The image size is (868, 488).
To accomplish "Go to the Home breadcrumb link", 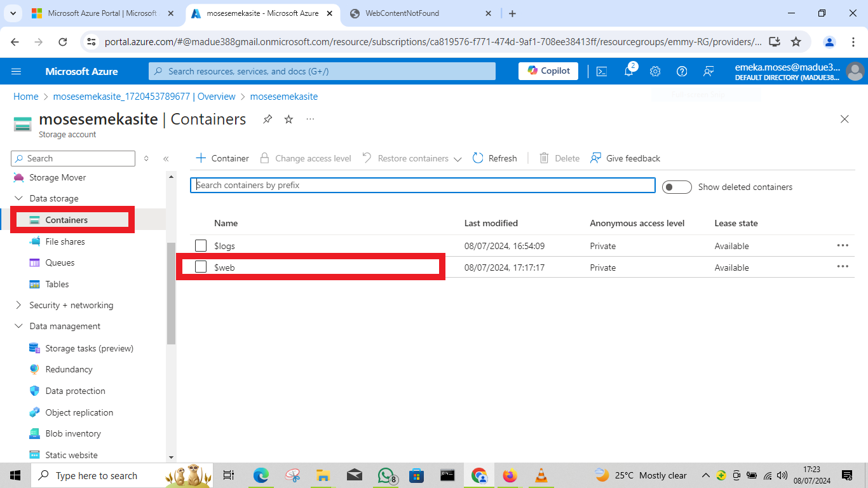I will pyautogui.click(x=26, y=97).
